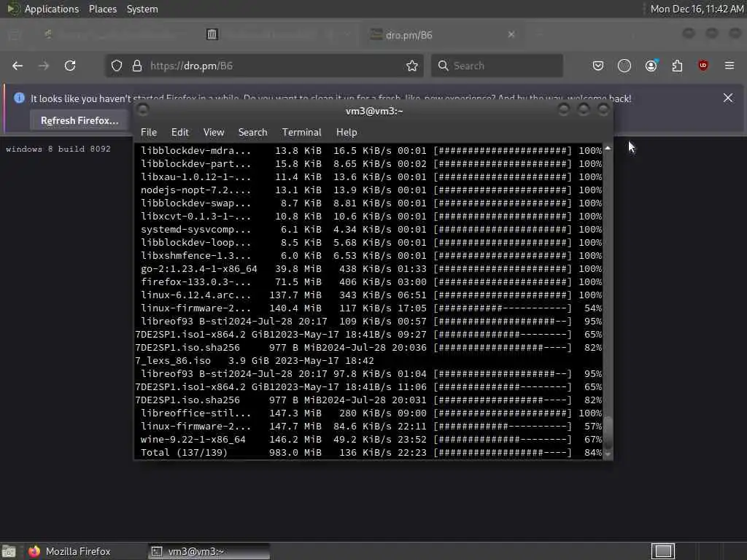Screen dimensions: 747x560
Task: Click Refresh Firefox button
Action: (80, 120)
